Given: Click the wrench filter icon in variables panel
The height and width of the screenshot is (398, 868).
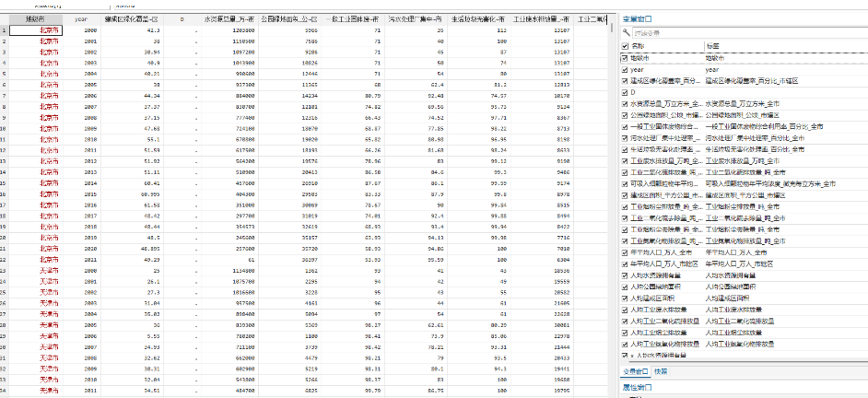Looking at the screenshot, I should click(x=625, y=33).
